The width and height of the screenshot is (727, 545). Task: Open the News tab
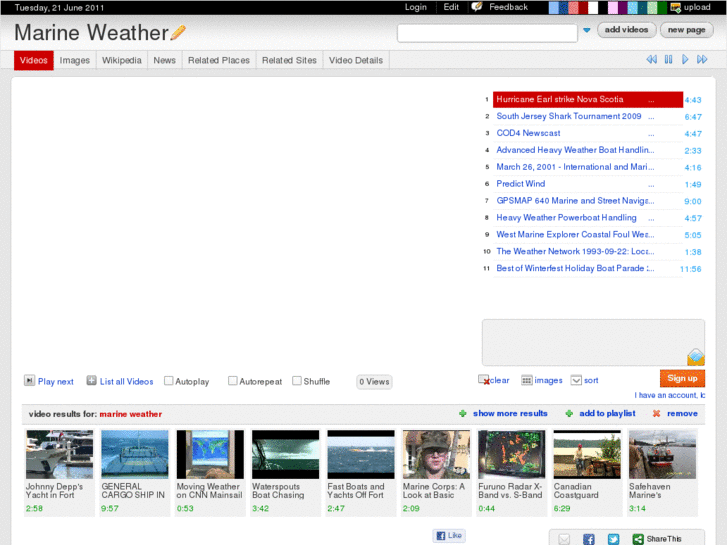[x=165, y=60]
